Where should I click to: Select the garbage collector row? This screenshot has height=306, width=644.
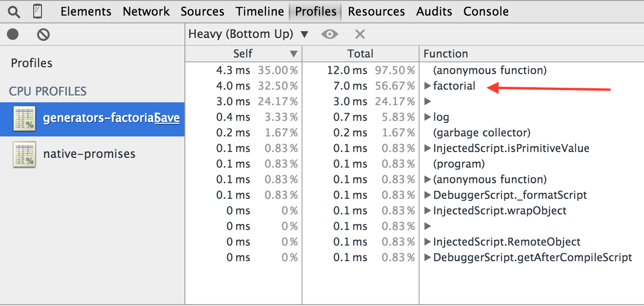[x=482, y=133]
